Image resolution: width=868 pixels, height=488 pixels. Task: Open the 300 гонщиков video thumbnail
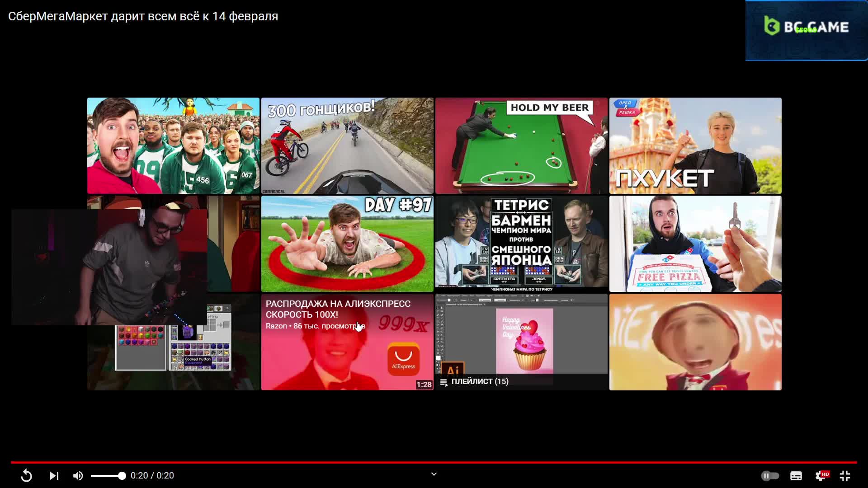point(347,145)
